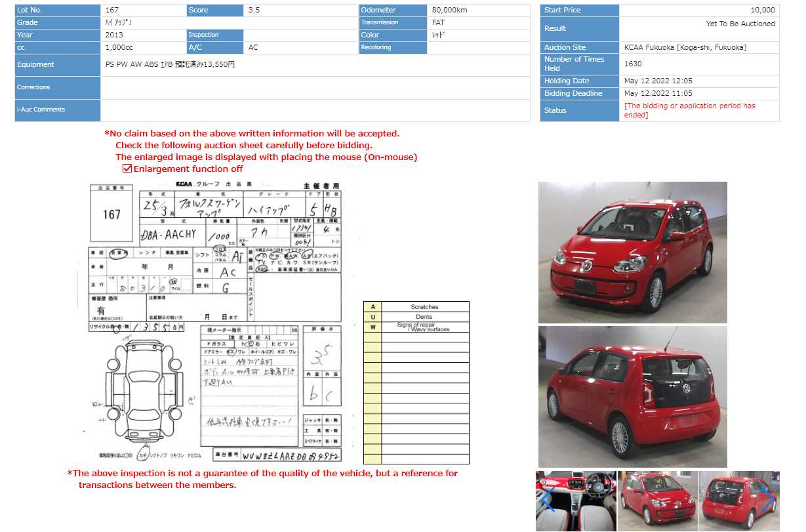The height and width of the screenshot is (532, 806).
Task: Click the Odometer value 80,000km
Action: tap(451, 10)
